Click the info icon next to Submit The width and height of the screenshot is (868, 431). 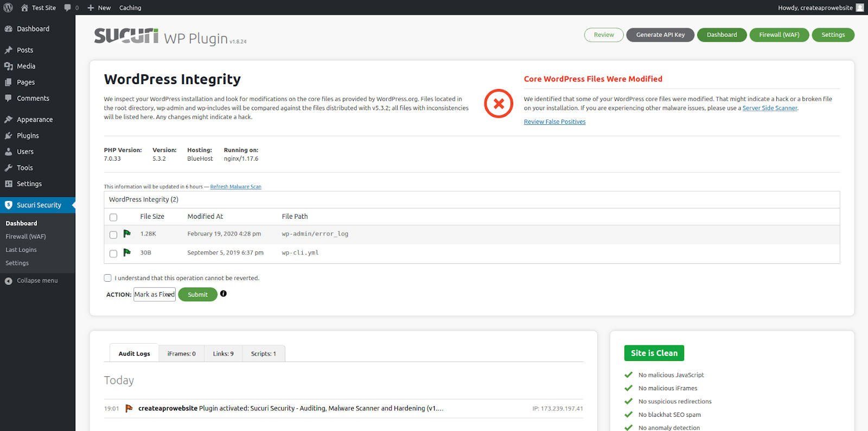pos(224,294)
